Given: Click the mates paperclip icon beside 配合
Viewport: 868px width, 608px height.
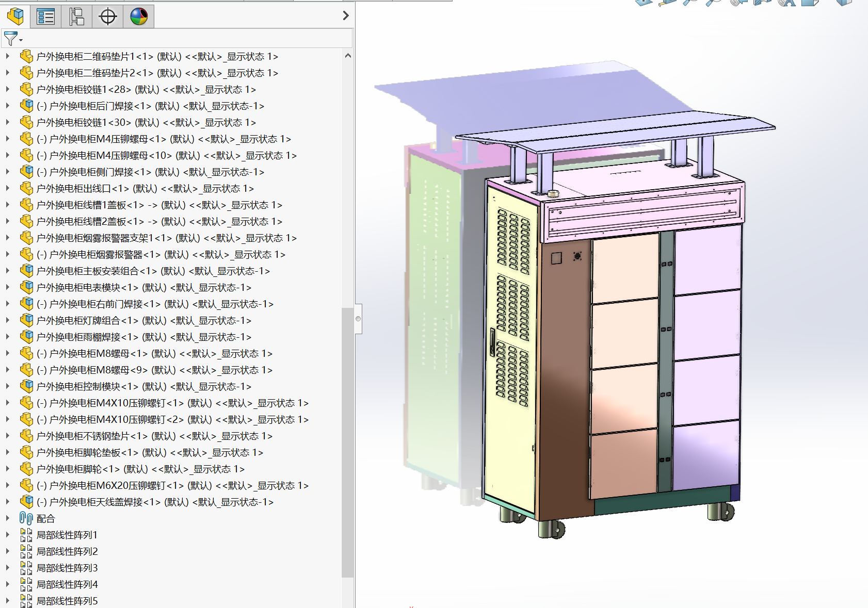Looking at the screenshot, I should pyautogui.click(x=26, y=518).
